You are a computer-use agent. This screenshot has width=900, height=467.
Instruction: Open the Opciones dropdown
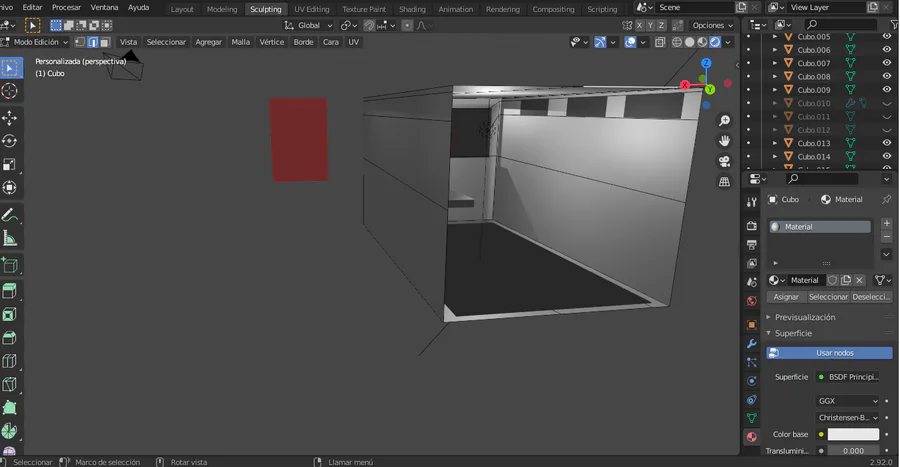712,25
